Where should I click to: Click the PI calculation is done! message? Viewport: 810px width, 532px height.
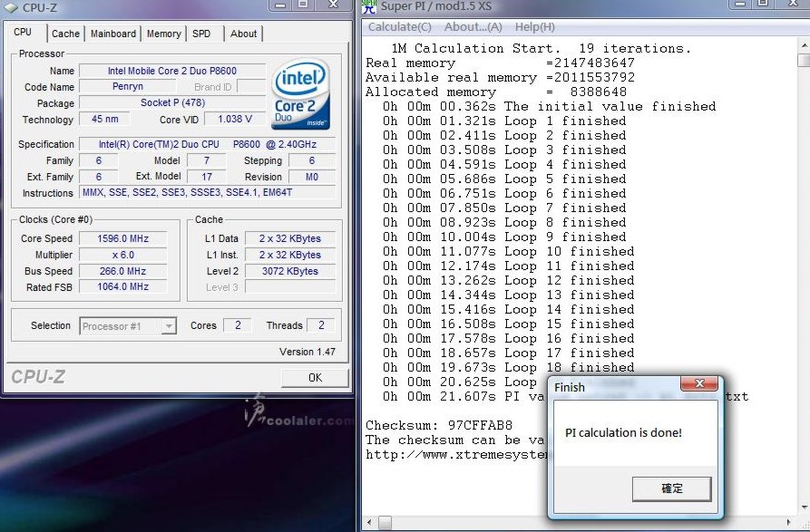tap(623, 433)
